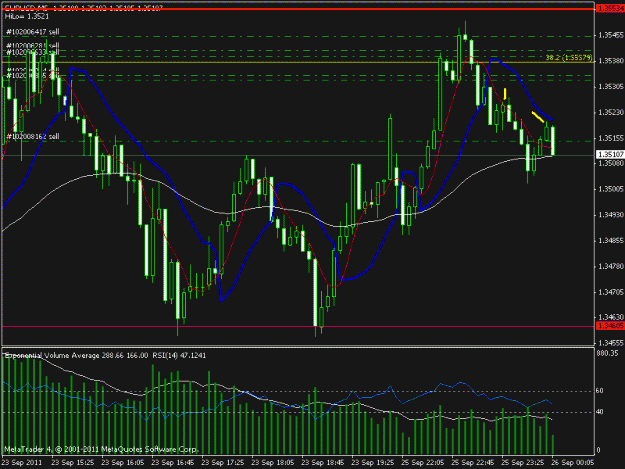This screenshot has height=469, width=625.
Task: Click the 23 Sep 18:45 time label
Action: tap(322, 463)
